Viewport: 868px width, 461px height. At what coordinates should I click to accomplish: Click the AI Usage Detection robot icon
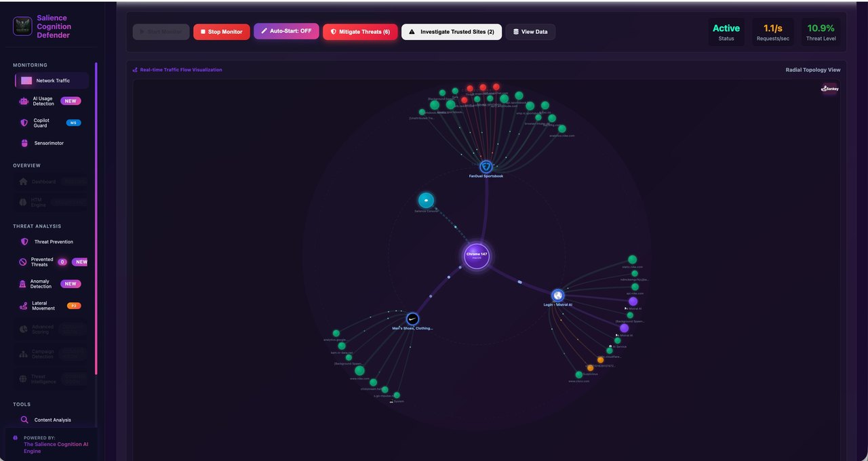[24, 101]
